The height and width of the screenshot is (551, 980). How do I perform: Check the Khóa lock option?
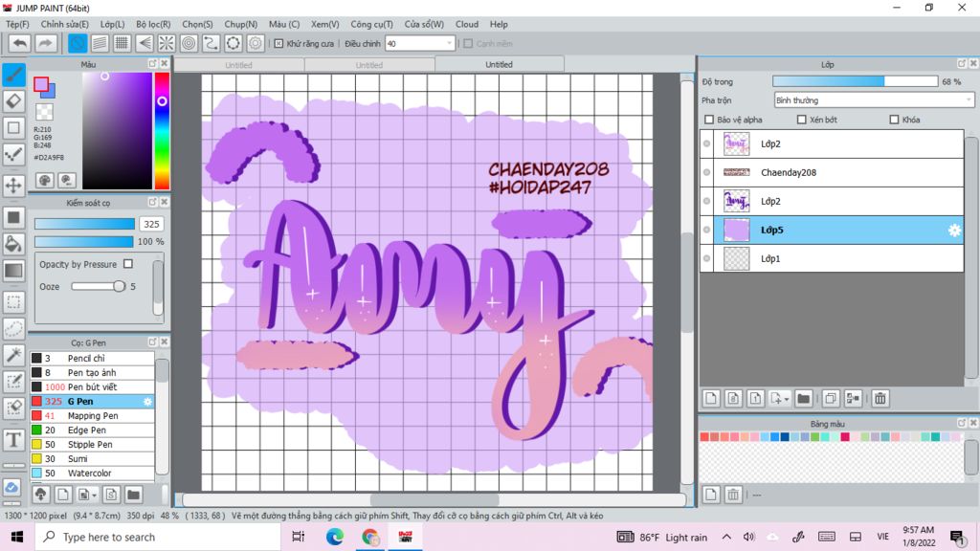(x=894, y=120)
